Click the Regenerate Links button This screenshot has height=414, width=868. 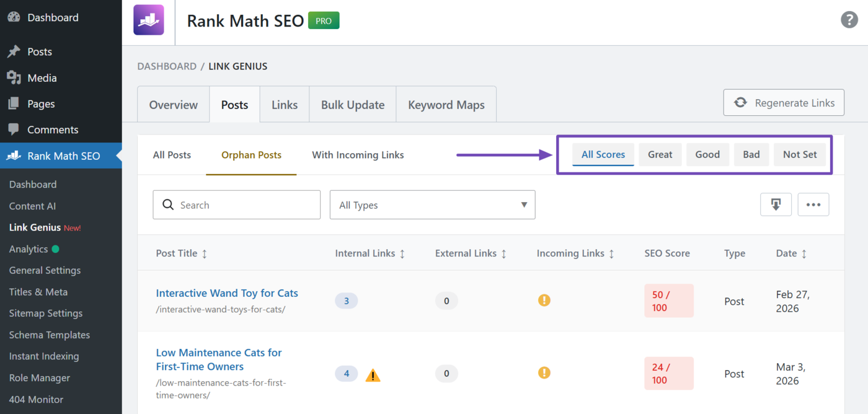[784, 103]
